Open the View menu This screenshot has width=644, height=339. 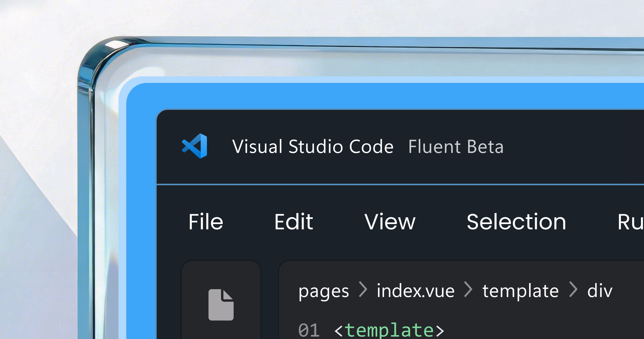[x=390, y=222]
